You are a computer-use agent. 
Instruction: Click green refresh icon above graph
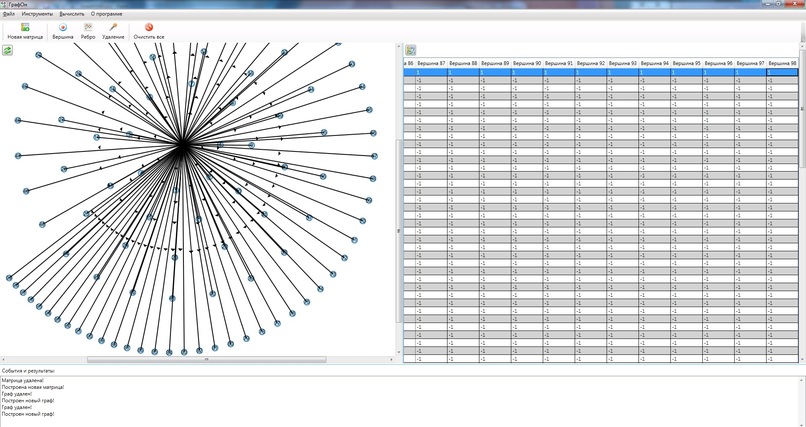(8, 50)
